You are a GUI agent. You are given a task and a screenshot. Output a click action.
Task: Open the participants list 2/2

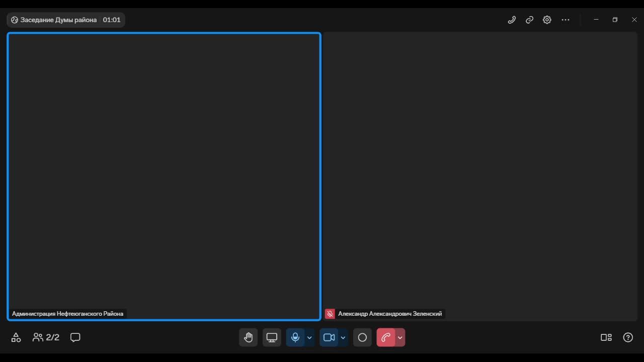tap(46, 337)
